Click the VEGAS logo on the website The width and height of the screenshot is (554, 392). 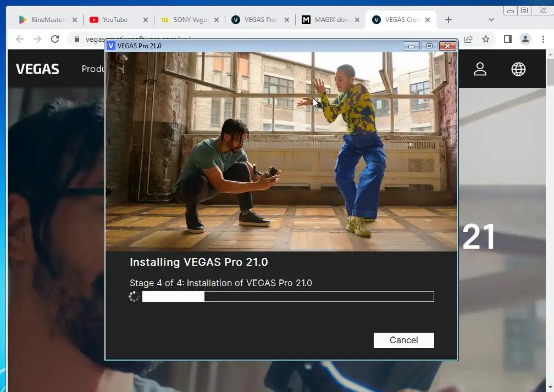[37, 69]
